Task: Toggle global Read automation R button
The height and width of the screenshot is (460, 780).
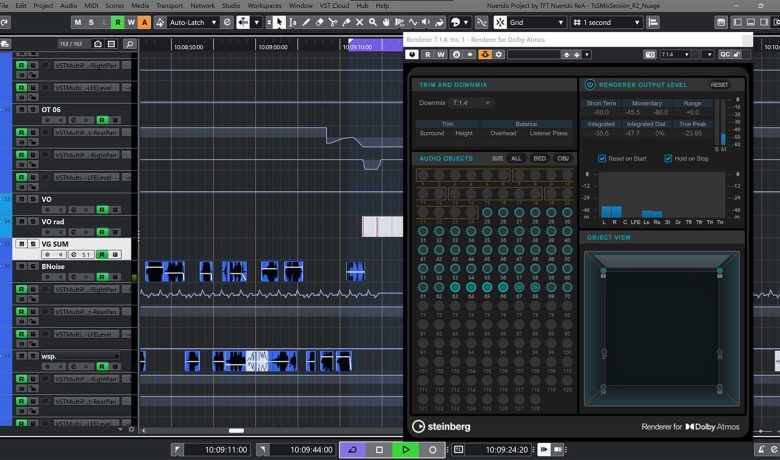Action: click(x=118, y=22)
